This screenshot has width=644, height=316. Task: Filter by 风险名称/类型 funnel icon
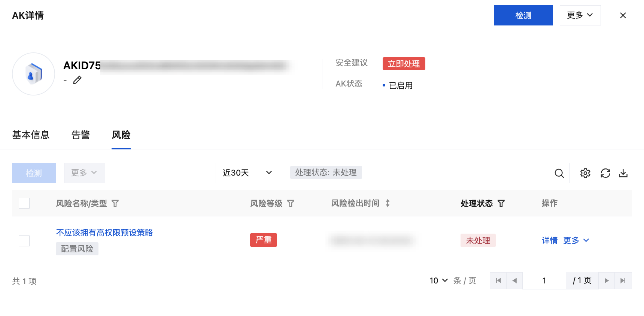(x=115, y=203)
